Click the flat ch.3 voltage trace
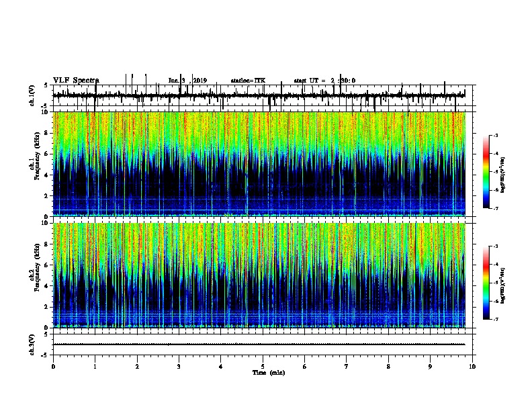Viewport: 532px width, 411px height. 259,345
